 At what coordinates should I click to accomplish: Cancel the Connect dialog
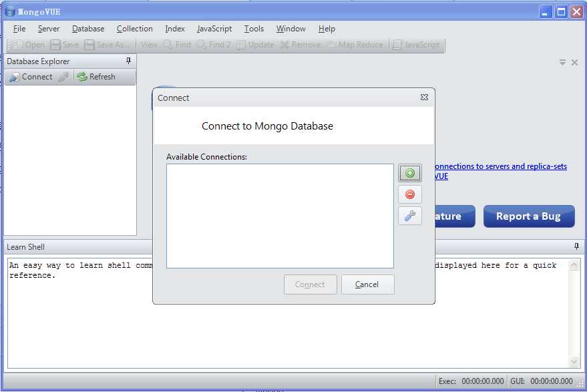pos(367,284)
